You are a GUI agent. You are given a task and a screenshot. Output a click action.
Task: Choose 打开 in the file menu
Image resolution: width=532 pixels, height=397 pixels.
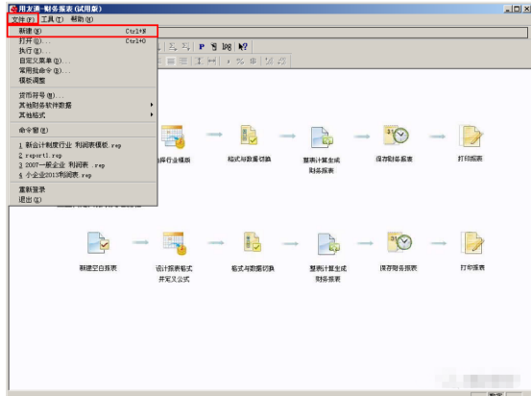coord(83,41)
